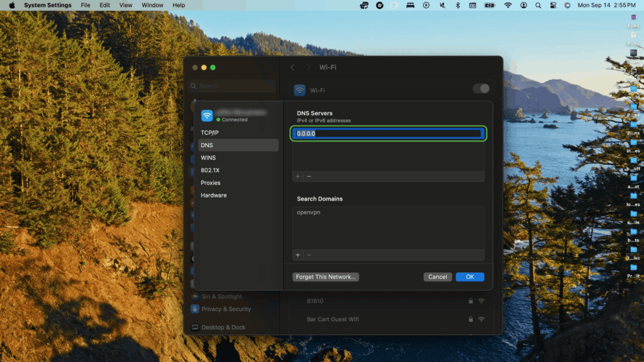The height and width of the screenshot is (362, 644).
Task: Open the Window menu
Action: coord(152,5)
